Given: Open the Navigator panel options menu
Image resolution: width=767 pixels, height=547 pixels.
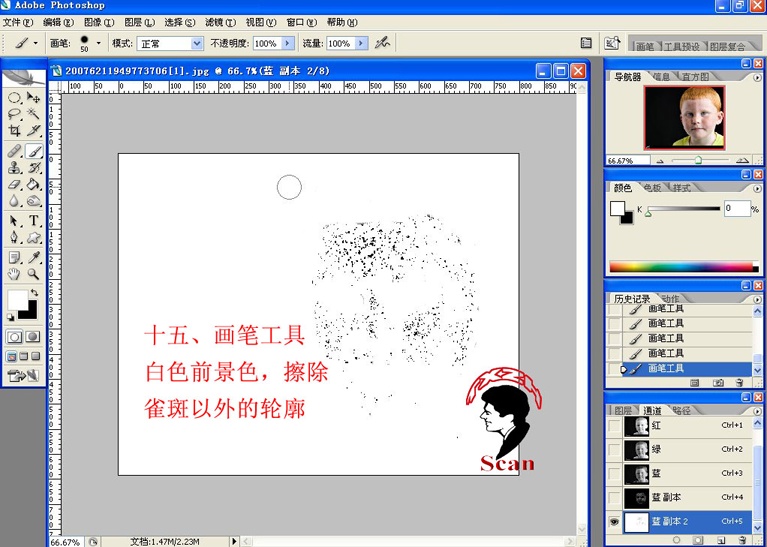Looking at the screenshot, I should tap(757, 77).
